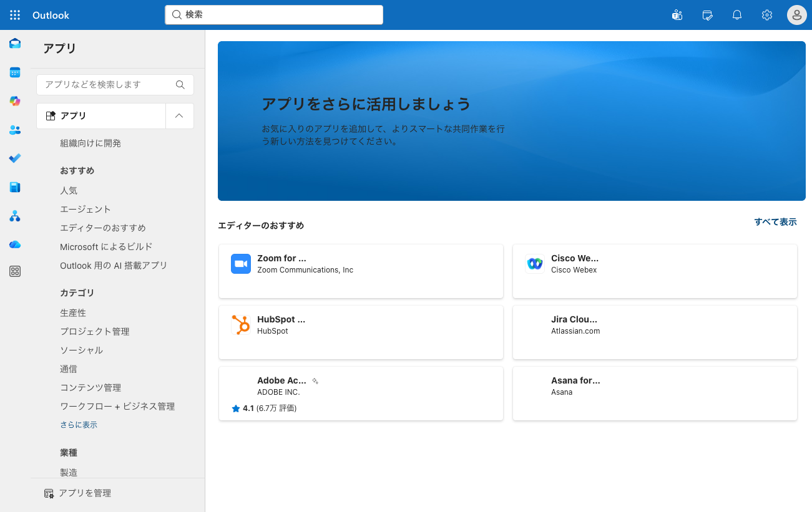Open OneDrive cloud icon in rail
This screenshot has width=812, height=512.
(15, 244)
